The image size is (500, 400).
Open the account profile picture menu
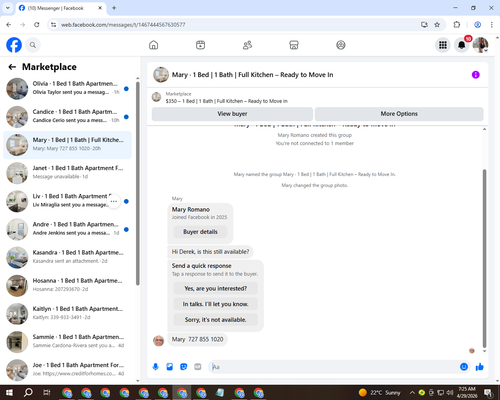[x=481, y=45]
